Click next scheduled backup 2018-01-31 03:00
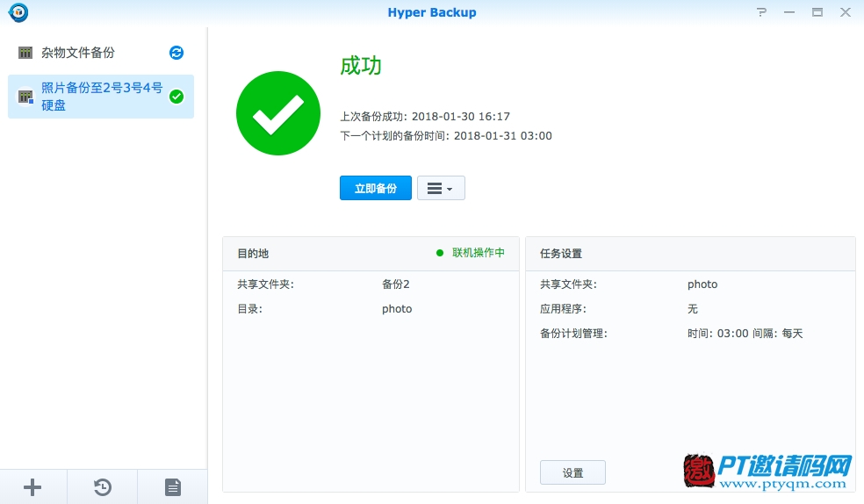The image size is (864, 504). 502,135
